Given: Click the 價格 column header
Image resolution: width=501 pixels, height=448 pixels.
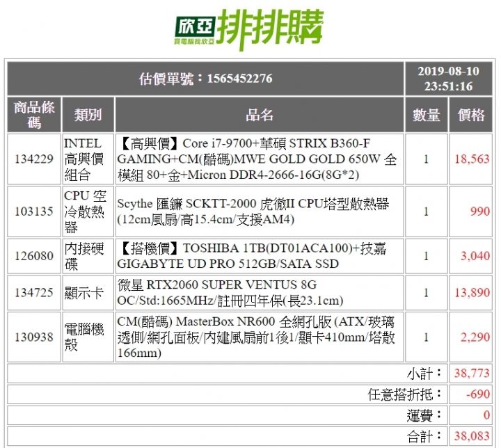Looking at the screenshot, I should [x=470, y=115].
